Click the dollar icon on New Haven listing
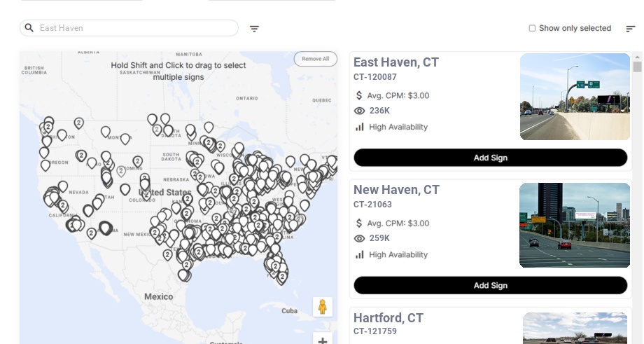 click(x=360, y=223)
